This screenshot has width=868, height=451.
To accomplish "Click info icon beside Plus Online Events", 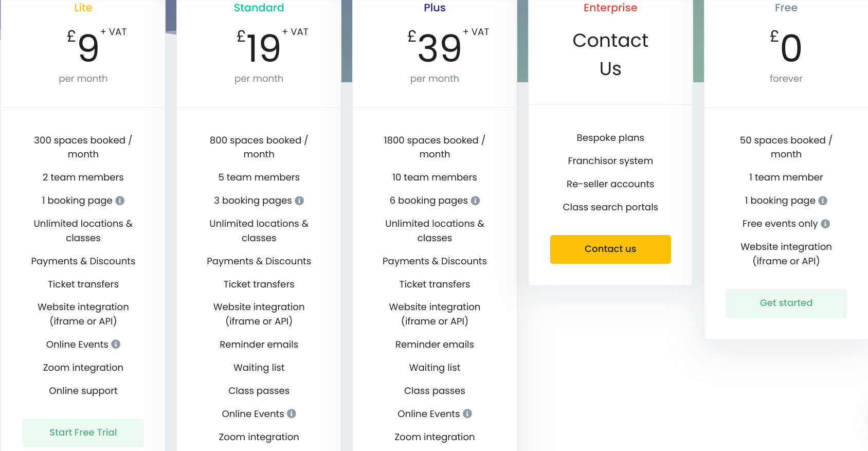I will [x=467, y=413].
